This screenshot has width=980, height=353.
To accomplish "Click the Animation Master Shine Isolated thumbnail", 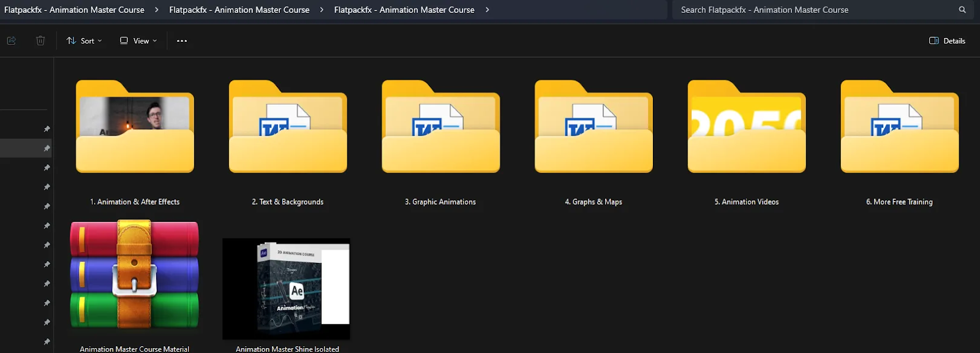I will click(x=287, y=289).
